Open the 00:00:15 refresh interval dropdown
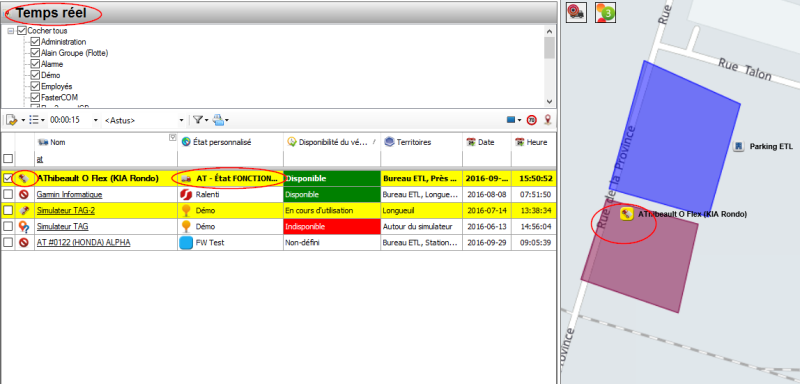Viewport: 800px width, 384px height. [x=74, y=120]
